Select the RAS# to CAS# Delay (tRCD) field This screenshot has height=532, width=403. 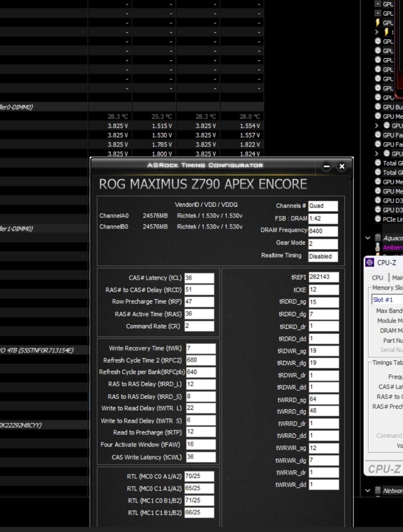coord(199,290)
